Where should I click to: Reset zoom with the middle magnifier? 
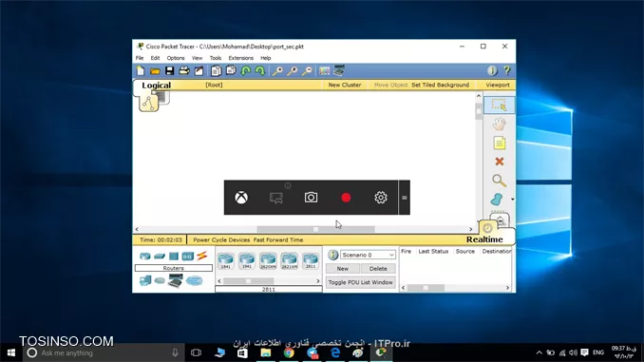[x=292, y=70]
